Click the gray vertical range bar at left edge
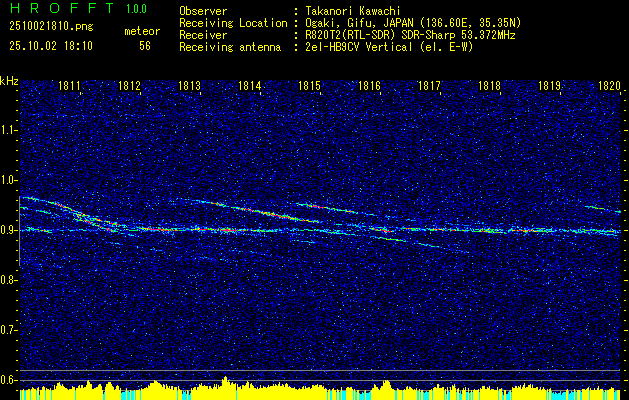Viewport: 629px width, 400px height. coord(19,231)
